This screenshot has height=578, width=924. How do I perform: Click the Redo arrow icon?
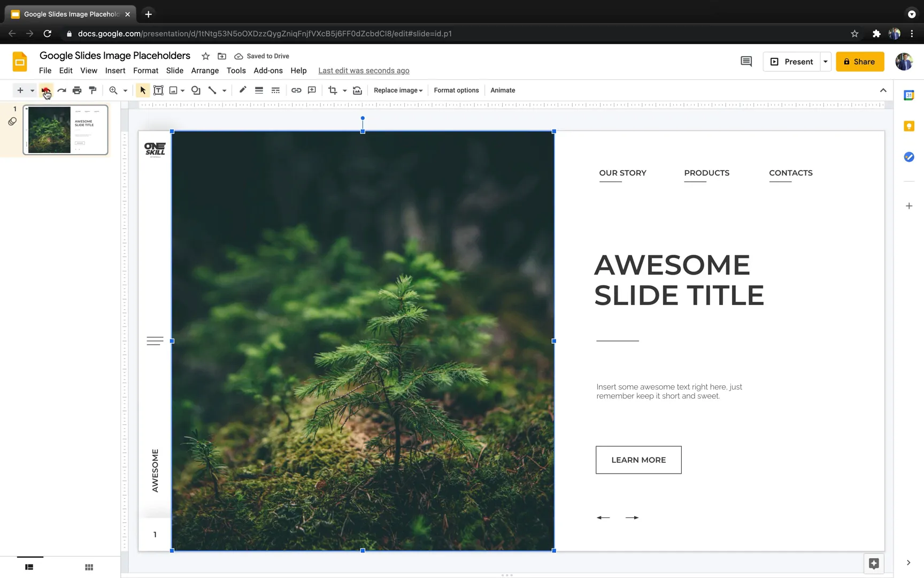click(x=61, y=90)
